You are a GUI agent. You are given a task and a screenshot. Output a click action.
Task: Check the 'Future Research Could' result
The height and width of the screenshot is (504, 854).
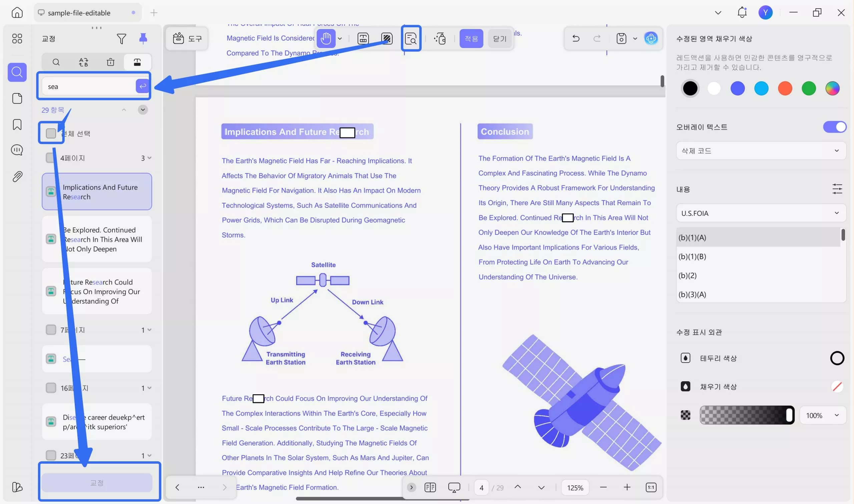[x=51, y=292]
